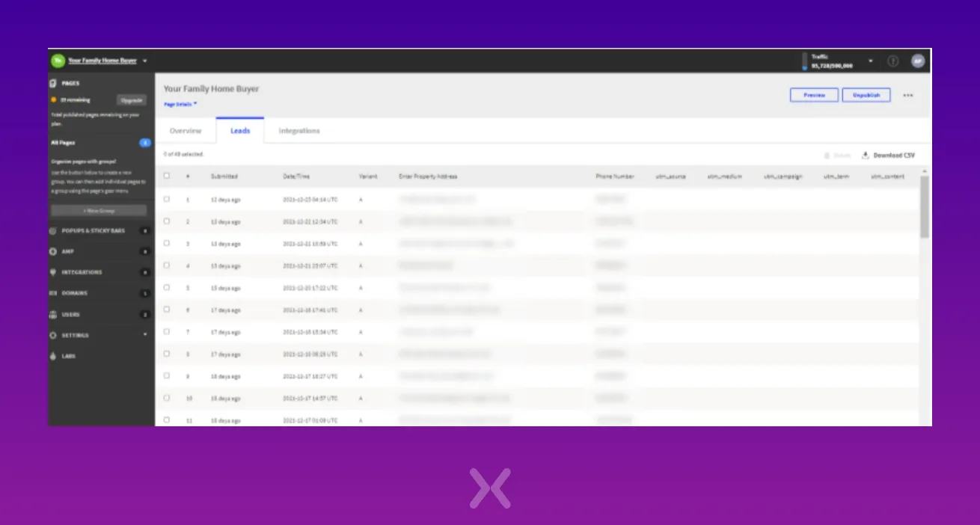The height and width of the screenshot is (525, 980).
Task: Open the Integrations tab
Action: [299, 131]
